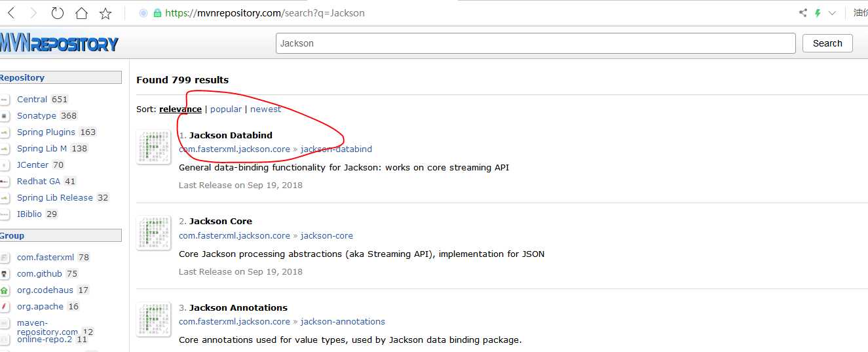Open com.fasterxml.jackson.core group link under Jackson Core
The height and width of the screenshot is (352, 868).
click(x=235, y=236)
